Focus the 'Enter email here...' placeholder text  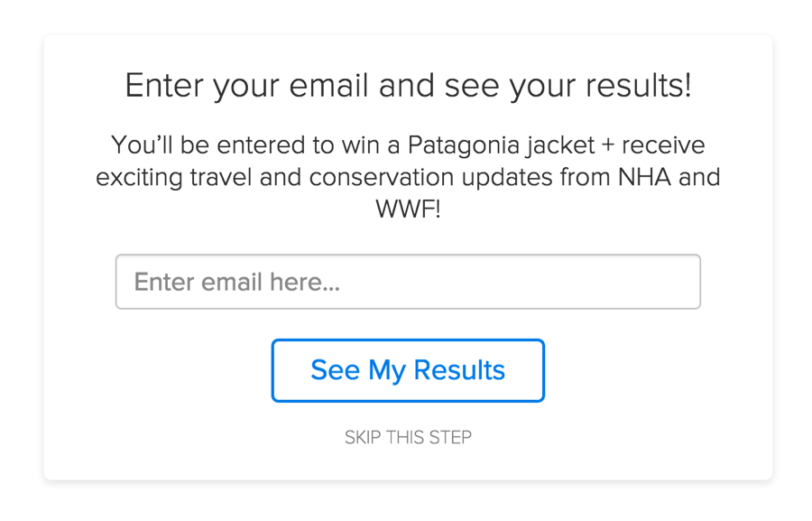tap(237, 282)
